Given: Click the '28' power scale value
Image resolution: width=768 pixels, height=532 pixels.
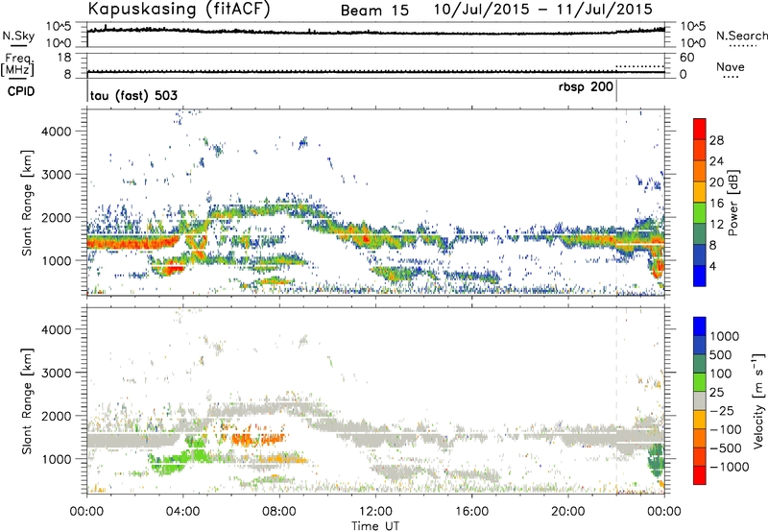Looking at the screenshot, I should click(716, 140).
